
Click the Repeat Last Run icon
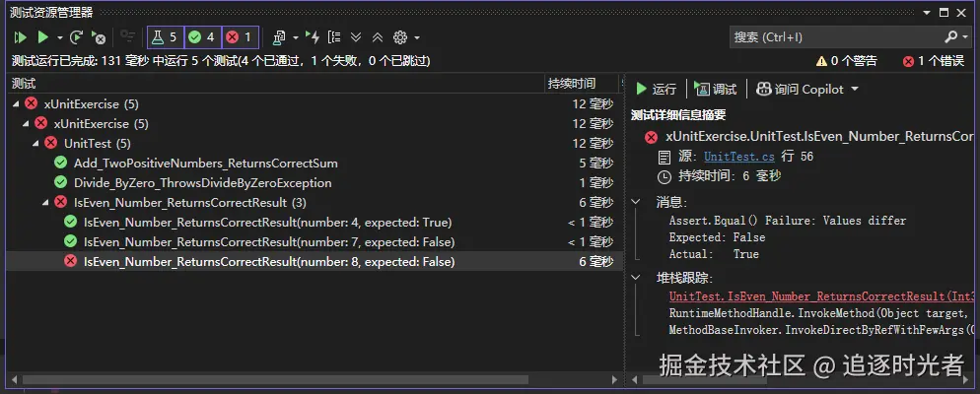tap(77, 37)
